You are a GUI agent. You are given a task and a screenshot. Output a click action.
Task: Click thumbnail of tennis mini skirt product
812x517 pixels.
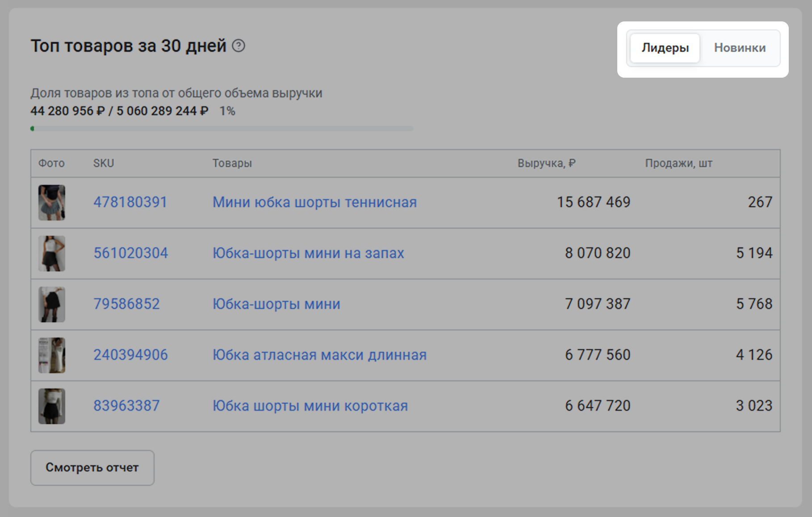click(x=52, y=203)
